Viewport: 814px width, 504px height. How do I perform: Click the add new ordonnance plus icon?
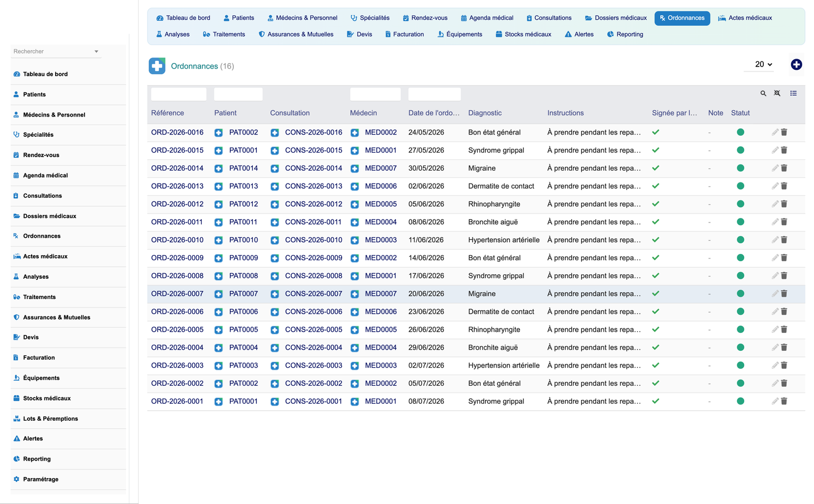coord(796,65)
